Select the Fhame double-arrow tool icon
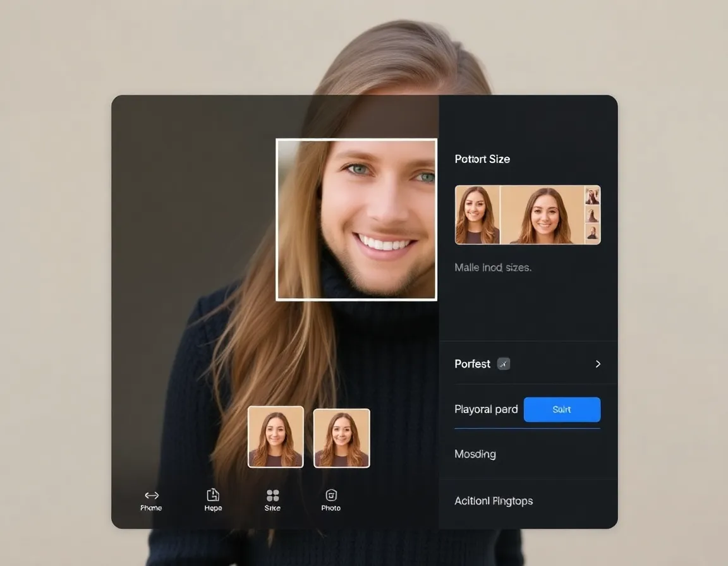This screenshot has height=566, width=728. coord(151,495)
